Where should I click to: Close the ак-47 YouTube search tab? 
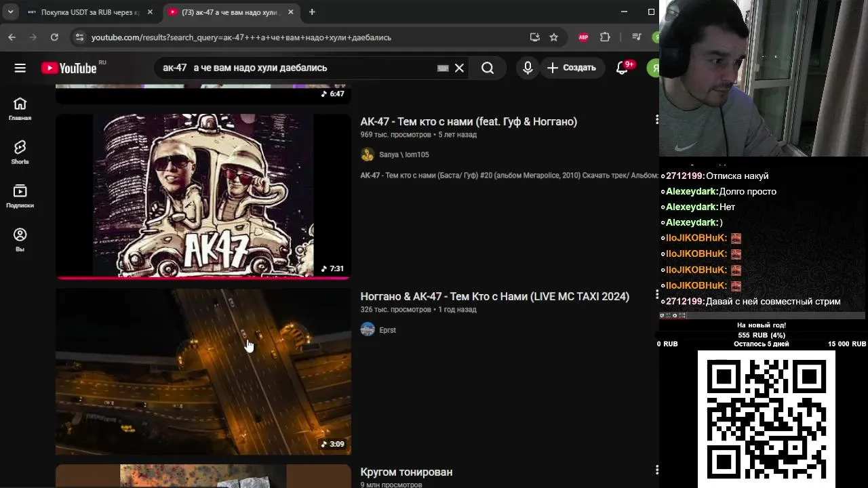(291, 12)
